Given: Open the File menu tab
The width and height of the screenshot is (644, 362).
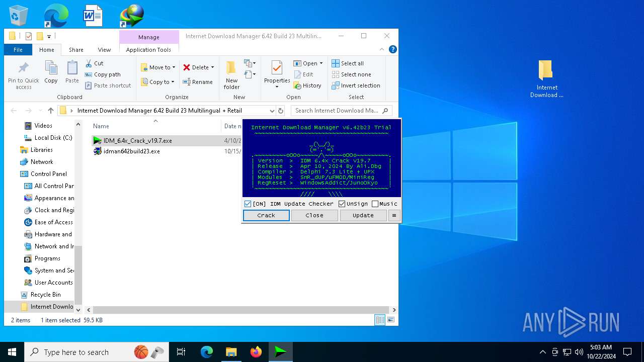Looking at the screenshot, I should click(x=18, y=50).
